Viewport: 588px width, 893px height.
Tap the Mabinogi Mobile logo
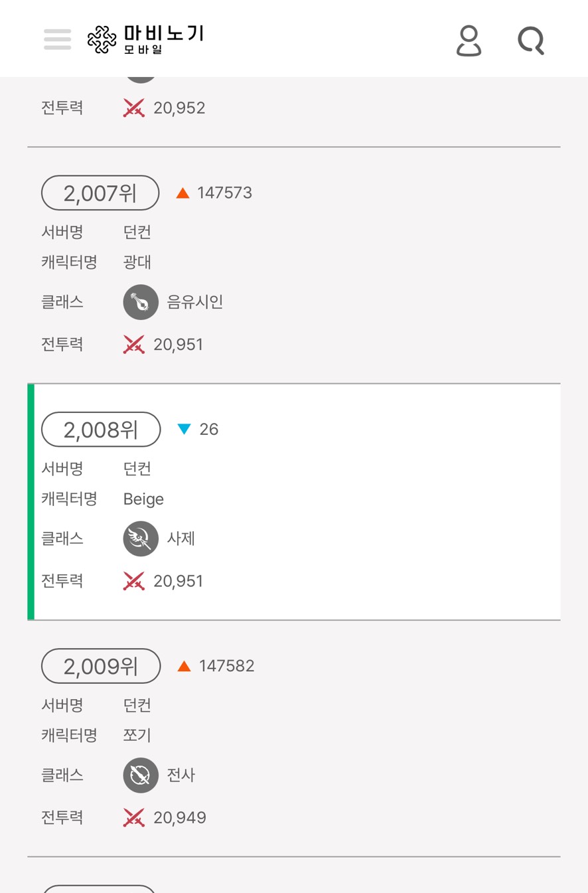point(145,39)
